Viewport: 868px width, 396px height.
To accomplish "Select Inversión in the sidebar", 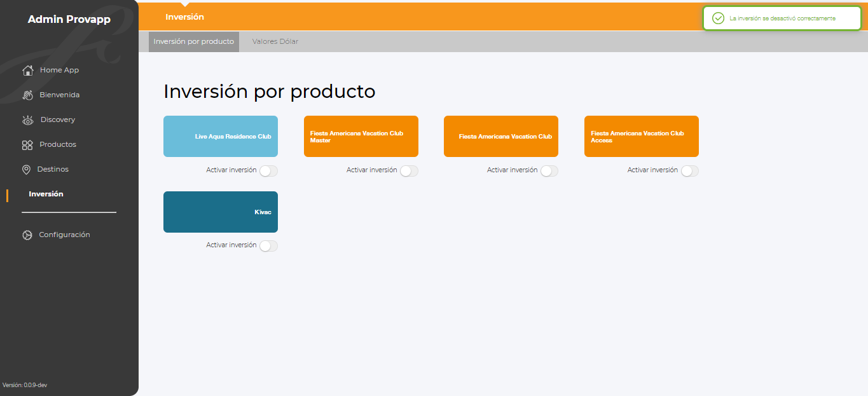I will 46,194.
